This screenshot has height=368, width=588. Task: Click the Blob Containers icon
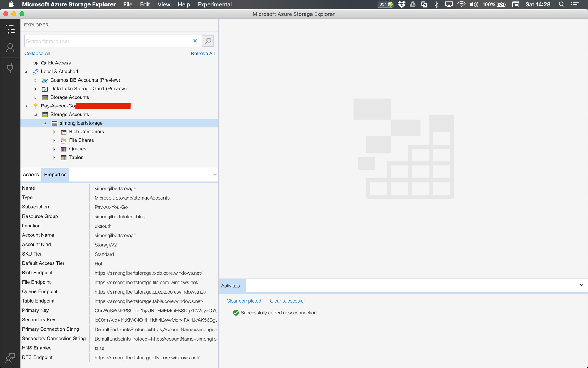(64, 132)
